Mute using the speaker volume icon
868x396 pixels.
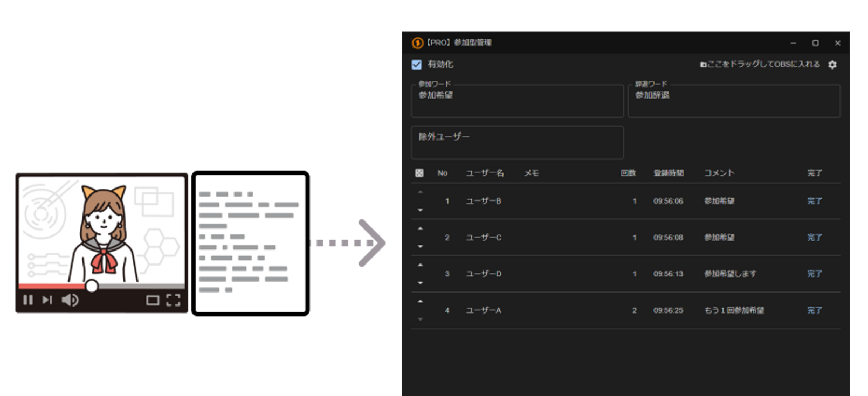click(x=70, y=300)
